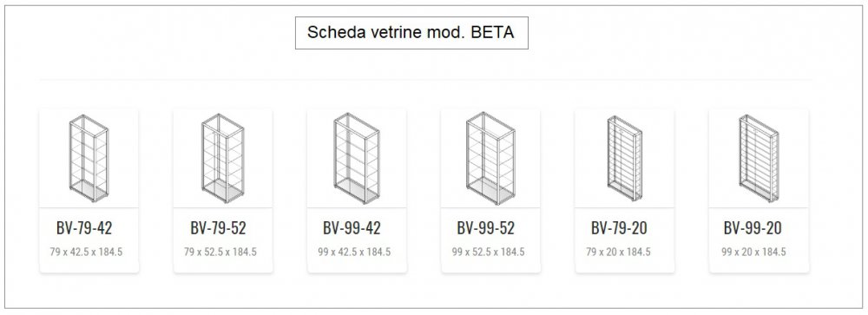Click the BV-99-52 cabinet drawing
The width and height of the screenshot is (868, 315).
coord(490,158)
